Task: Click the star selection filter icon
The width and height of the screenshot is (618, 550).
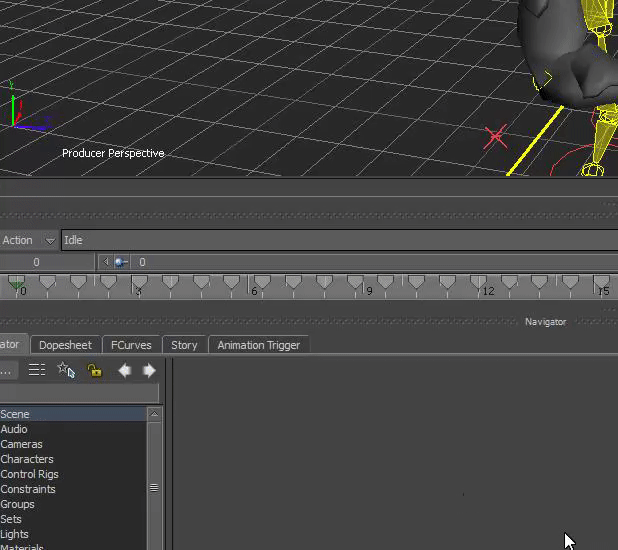Action: (x=66, y=370)
